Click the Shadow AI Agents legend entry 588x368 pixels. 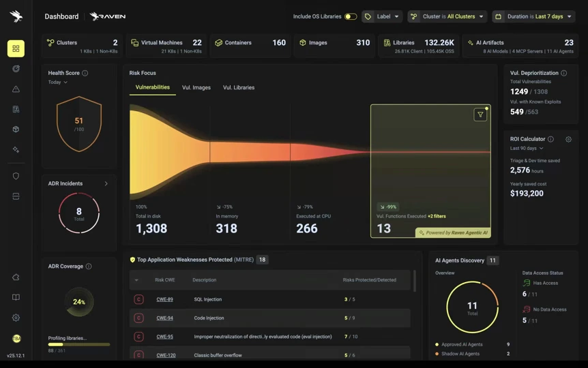click(x=473, y=354)
